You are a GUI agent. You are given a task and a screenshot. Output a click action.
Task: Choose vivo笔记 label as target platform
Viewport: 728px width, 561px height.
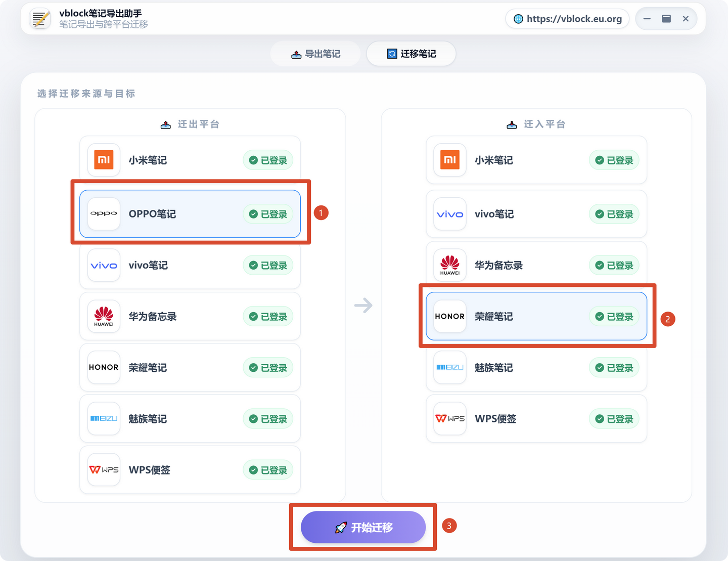pos(494,214)
